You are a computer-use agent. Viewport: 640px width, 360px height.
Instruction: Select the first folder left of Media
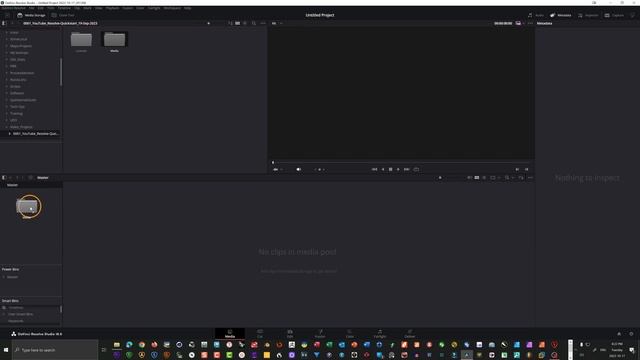(81, 42)
